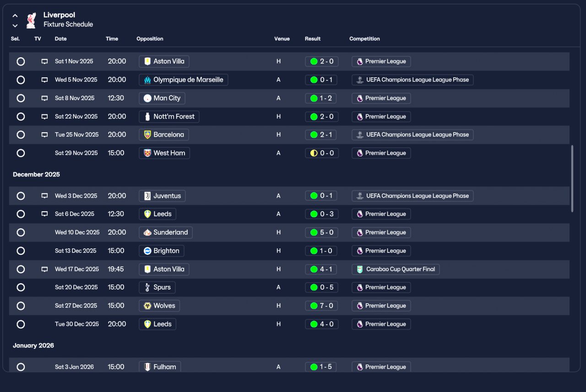This screenshot has height=392, width=586.
Task: Select radio button for Olympique de Marseille fixture
Action: (21, 80)
